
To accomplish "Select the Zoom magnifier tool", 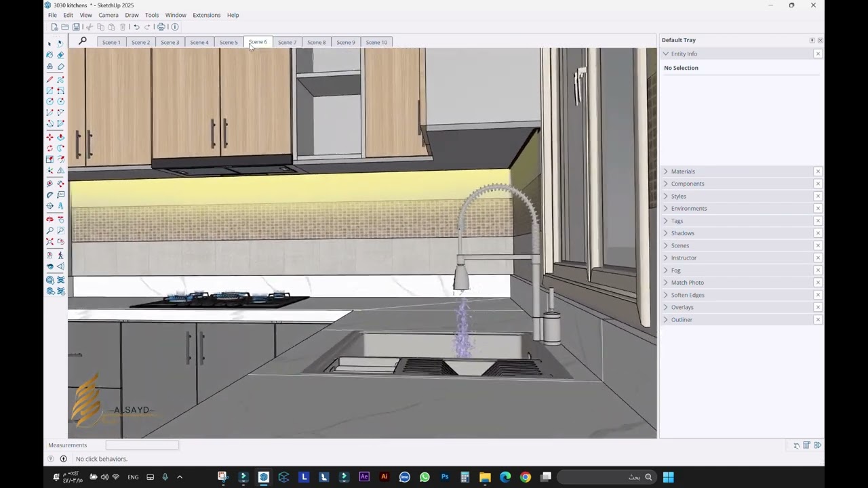I will [50, 230].
